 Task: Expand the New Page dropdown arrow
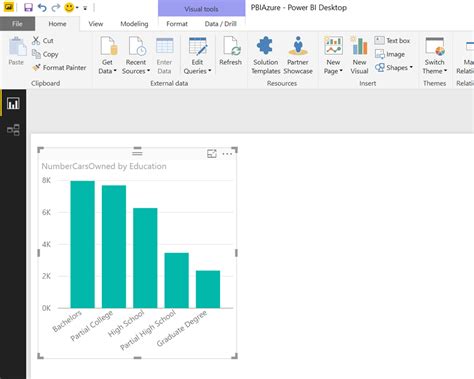point(341,71)
